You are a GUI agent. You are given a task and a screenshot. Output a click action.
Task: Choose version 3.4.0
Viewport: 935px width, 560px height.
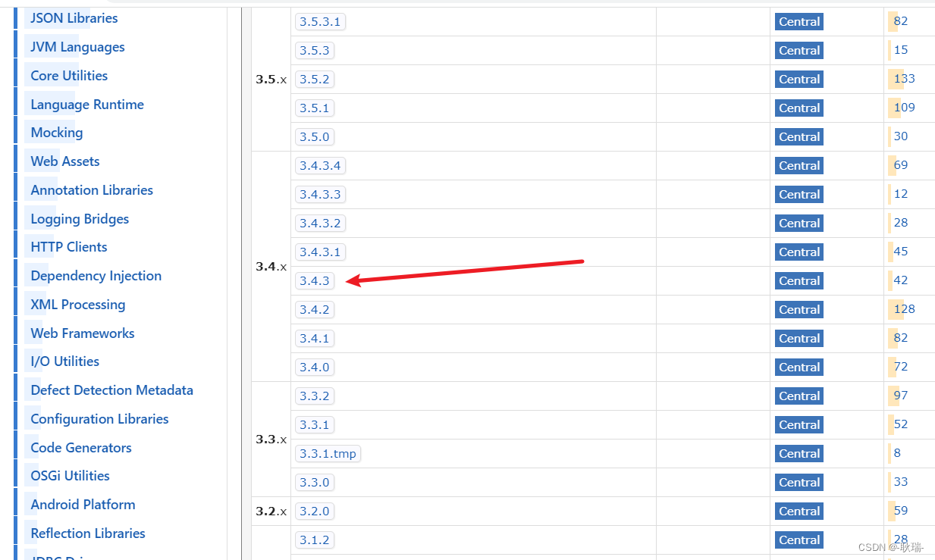click(x=314, y=368)
